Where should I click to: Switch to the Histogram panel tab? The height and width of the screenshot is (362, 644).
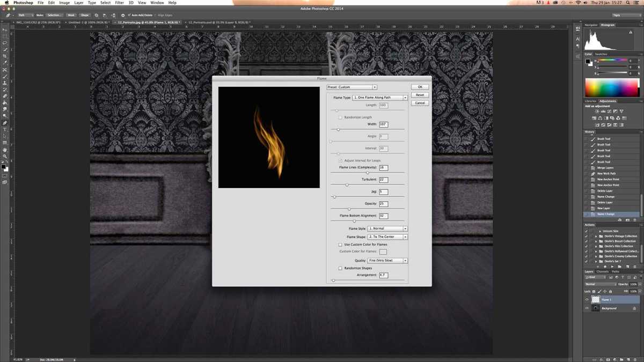608,25
